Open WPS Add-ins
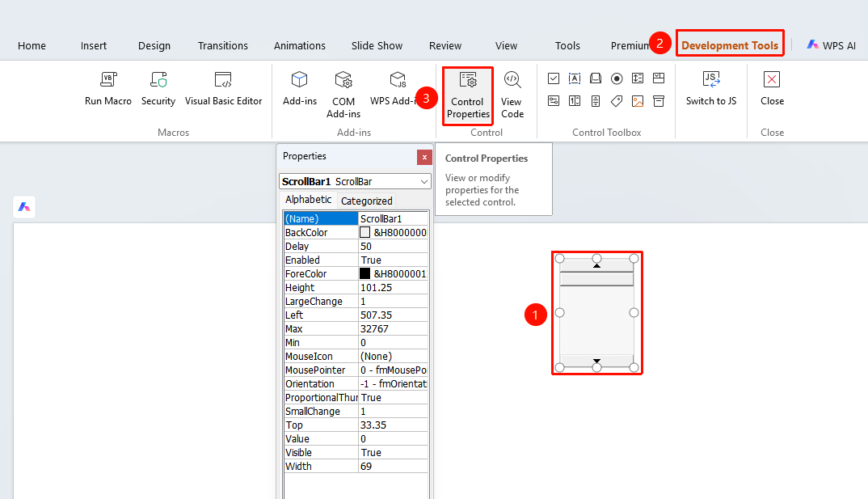868x499 pixels. pyautogui.click(x=397, y=89)
